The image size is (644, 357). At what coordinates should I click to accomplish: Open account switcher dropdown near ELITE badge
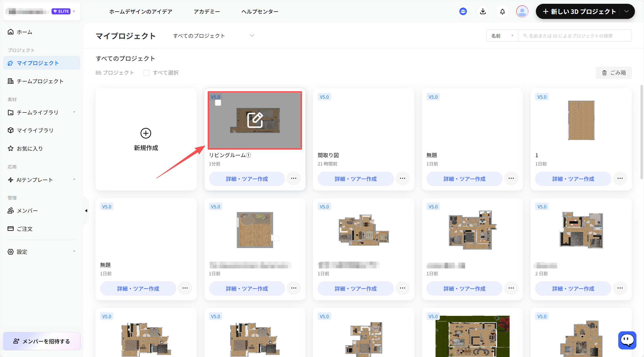[x=74, y=11]
